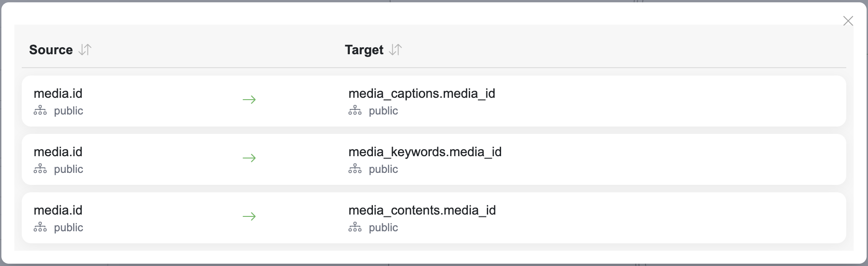Viewport: 868px width, 266px height.
Task: Click the Target column header
Action: click(364, 50)
